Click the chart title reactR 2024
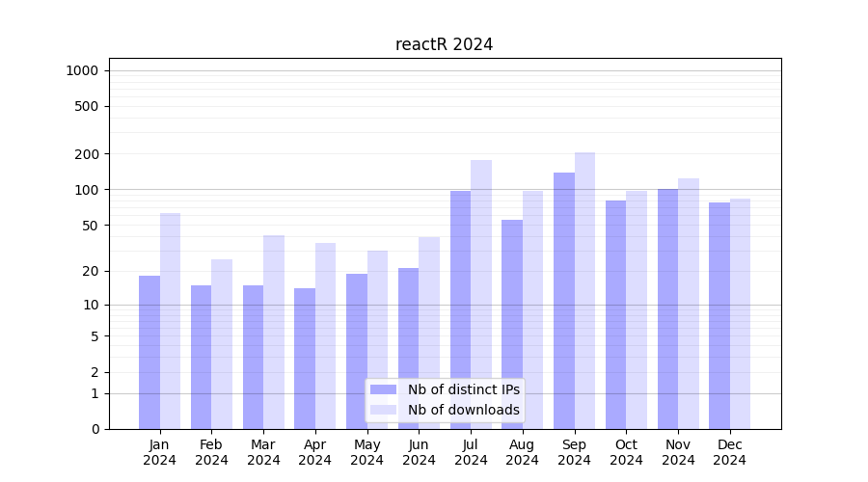Screen dimensions: 868x482 click(x=444, y=44)
